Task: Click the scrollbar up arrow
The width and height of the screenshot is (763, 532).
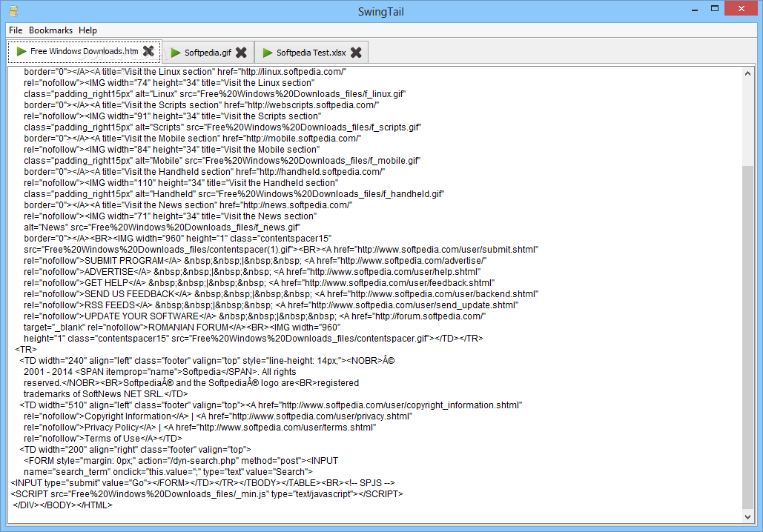Action: 748,73
